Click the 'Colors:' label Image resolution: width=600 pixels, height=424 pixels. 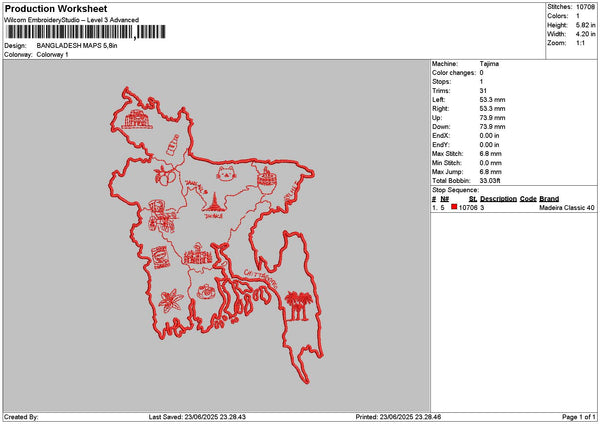pyautogui.click(x=558, y=16)
